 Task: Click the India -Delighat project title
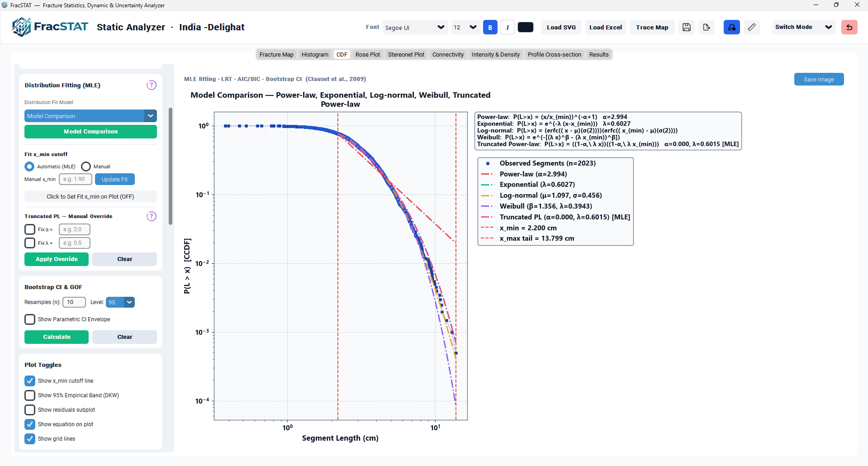click(x=212, y=27)
